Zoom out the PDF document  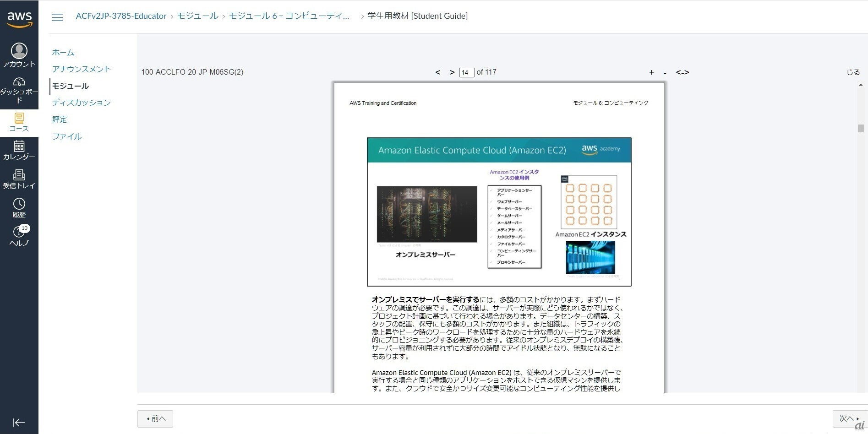[665, 72]
